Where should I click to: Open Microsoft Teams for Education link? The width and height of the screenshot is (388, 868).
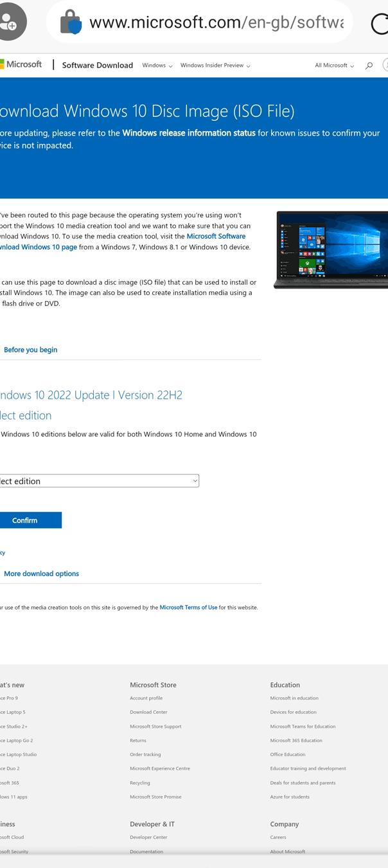[x=303, y=727]
